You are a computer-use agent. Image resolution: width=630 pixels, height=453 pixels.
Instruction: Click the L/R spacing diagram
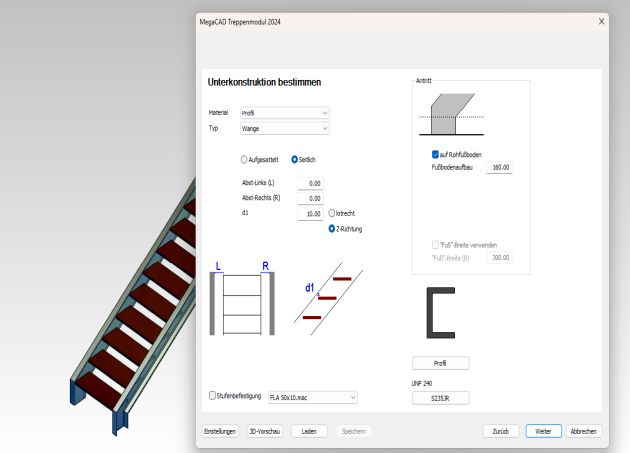tap(242, 298)
